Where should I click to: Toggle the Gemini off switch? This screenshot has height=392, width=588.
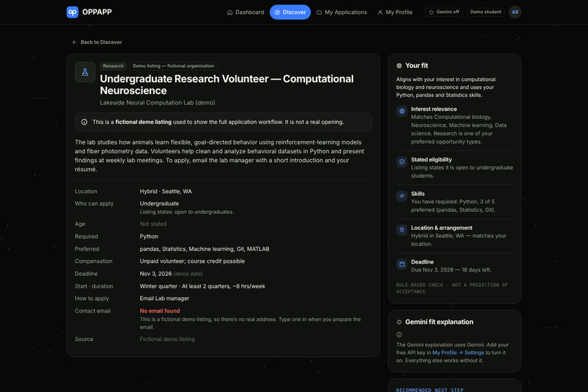tap(444, 12)
